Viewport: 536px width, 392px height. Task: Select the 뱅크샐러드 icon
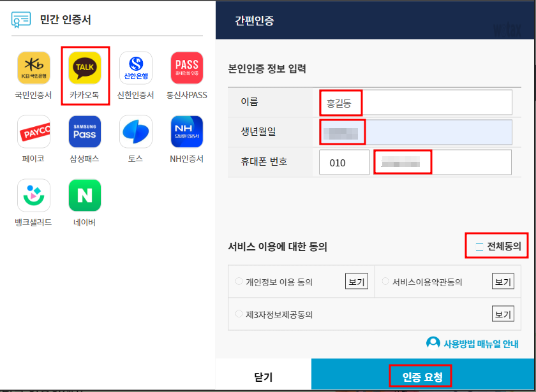coord(33,195)
